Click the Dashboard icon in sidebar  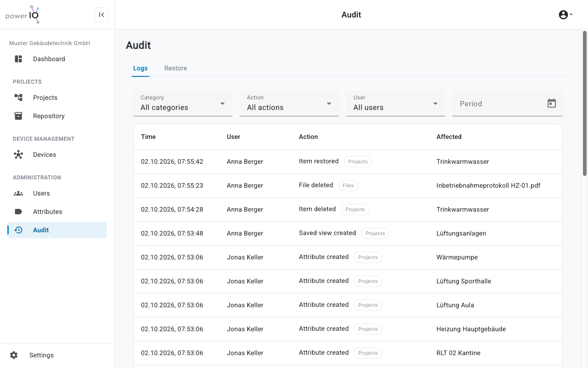pos(18,59)
